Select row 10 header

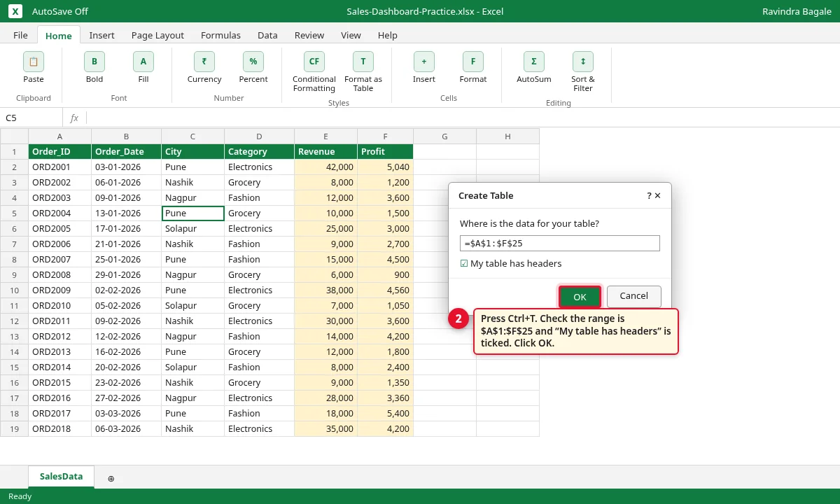click(14, 290)
